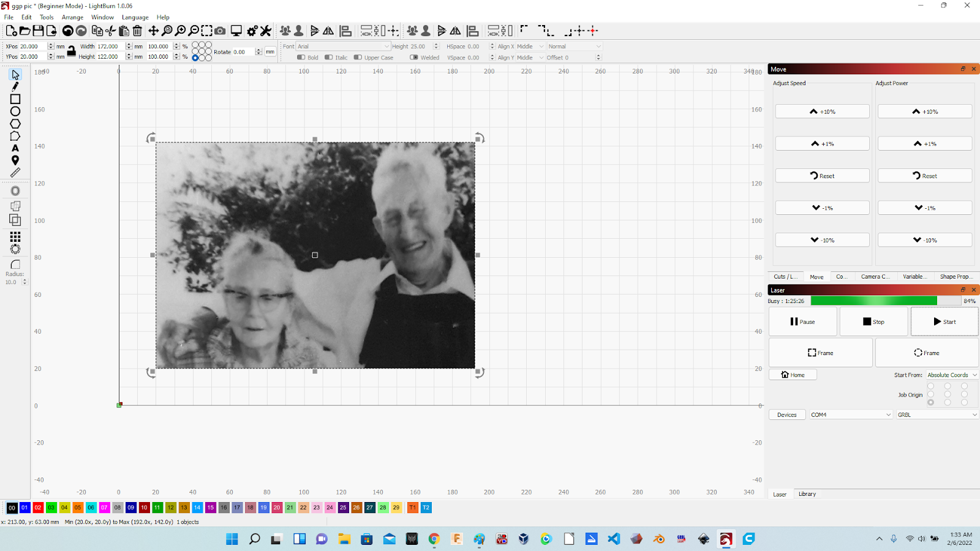Pause the running laser job
Image resolution: width=980 pixels, height=551 pixels.
[x=802, y=321]
